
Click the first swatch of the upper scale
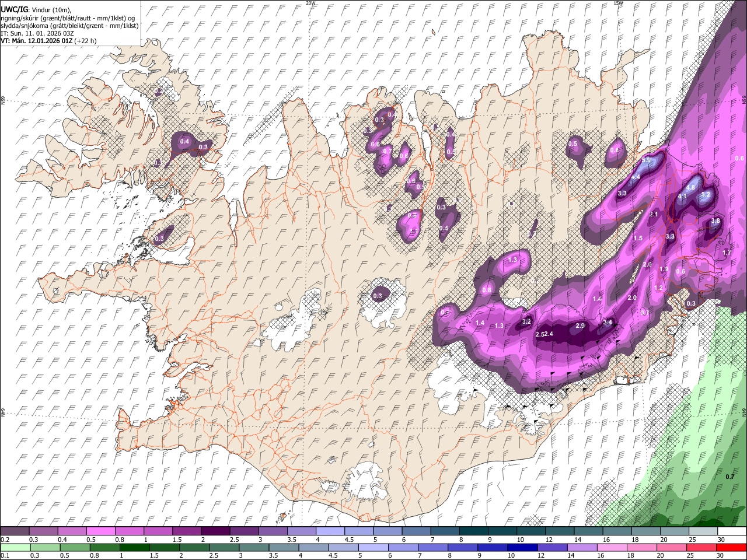click(x=16, y=531)
